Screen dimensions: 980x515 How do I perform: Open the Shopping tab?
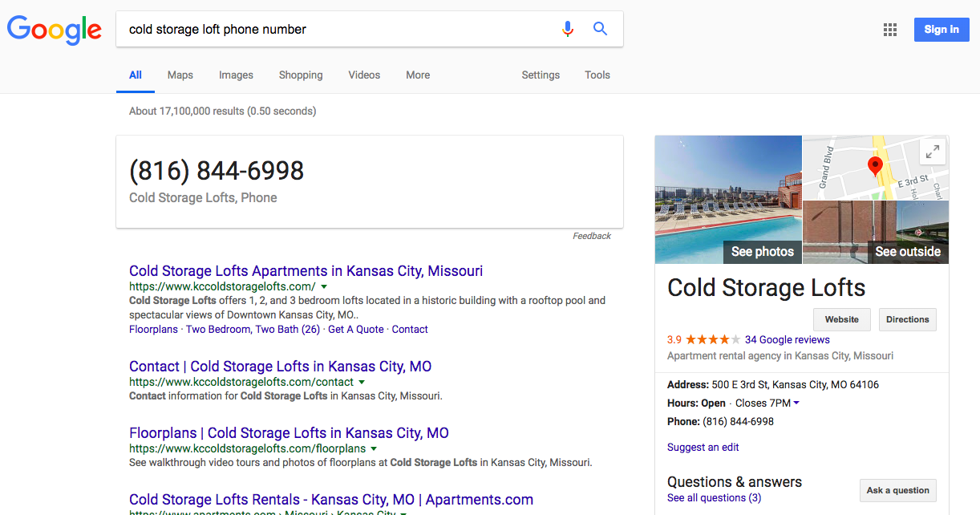(301, 75)
